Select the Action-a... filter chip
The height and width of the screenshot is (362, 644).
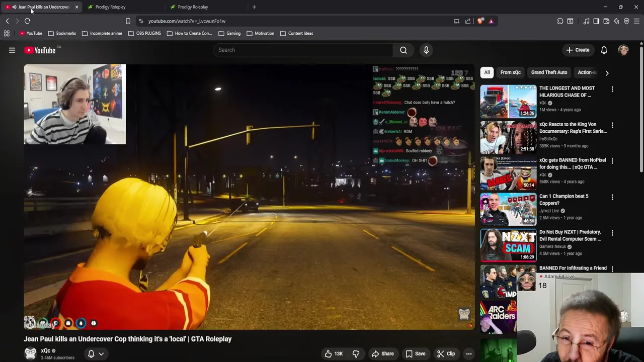point(586,72)
